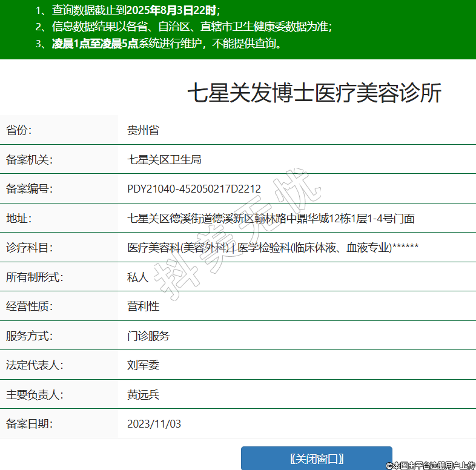
Task: Click the legal representative name 刘军委
Action: (143, 365)
